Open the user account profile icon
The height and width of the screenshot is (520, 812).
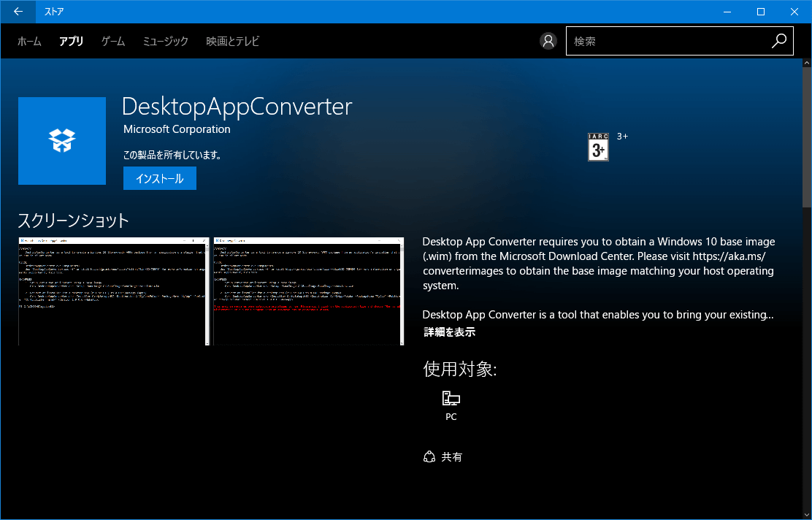click(548, 41)
